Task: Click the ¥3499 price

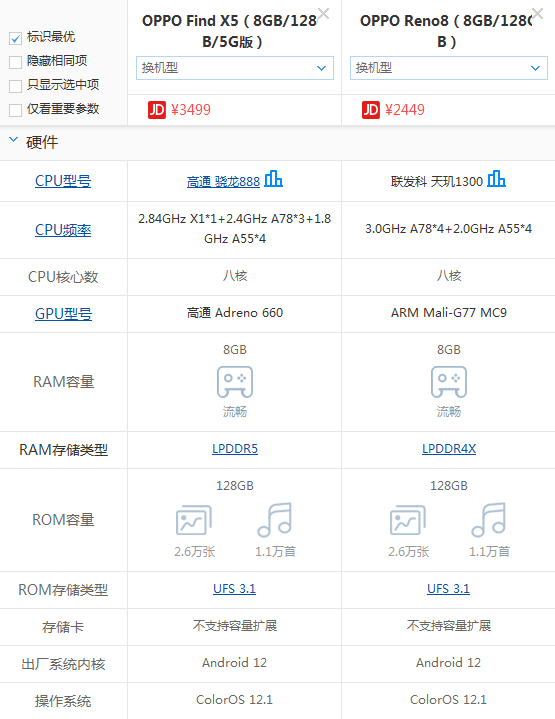Action: [x=191, y=110]
